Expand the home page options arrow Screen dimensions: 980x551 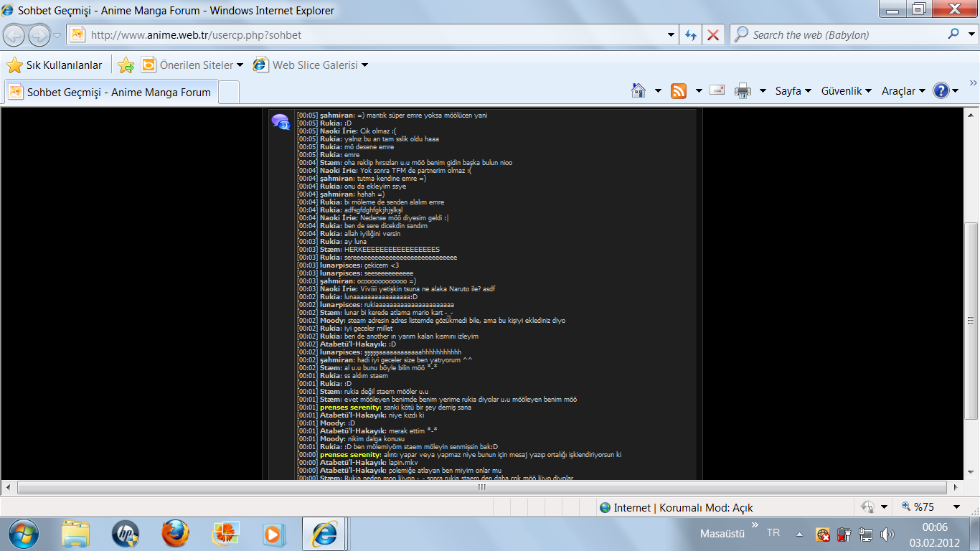coord(658,91)
